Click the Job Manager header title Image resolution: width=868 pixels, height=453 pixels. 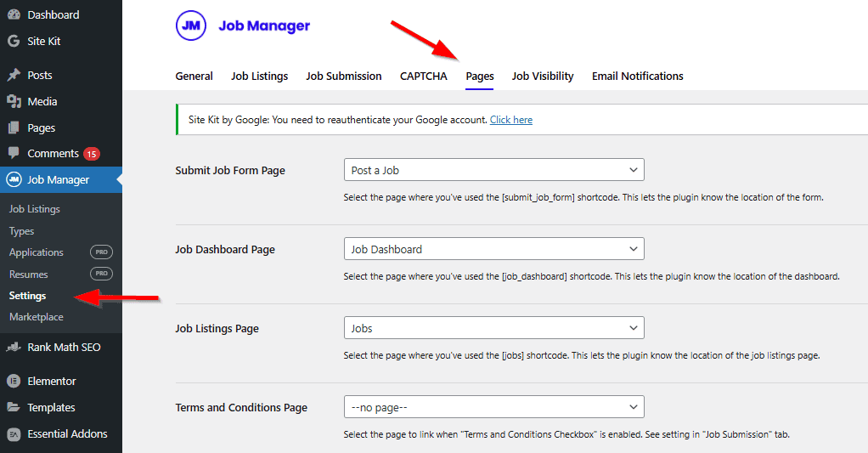tap(264, 25)
